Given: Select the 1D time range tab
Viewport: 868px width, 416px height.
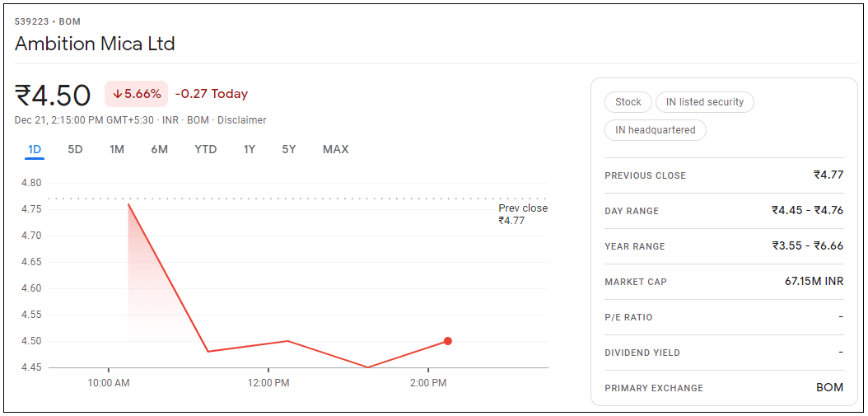Looking at the screenshot, I should click(35, 150).
